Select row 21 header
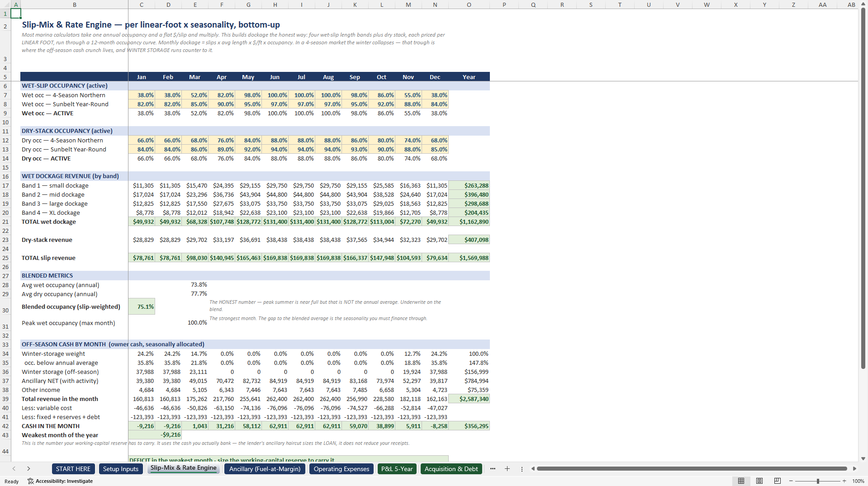 (5, 222)
